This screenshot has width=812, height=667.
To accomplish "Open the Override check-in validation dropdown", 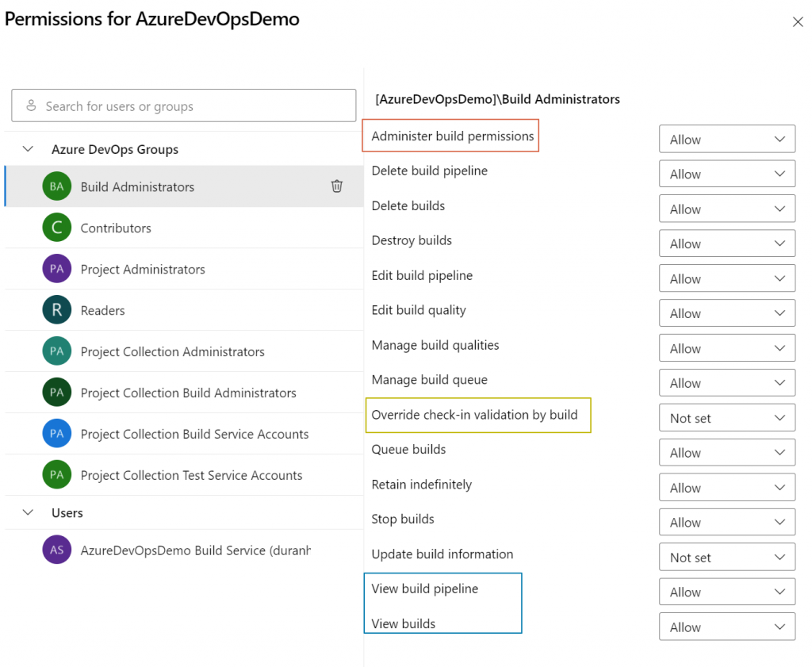I will pyautogui.click(x=726, y=418).
